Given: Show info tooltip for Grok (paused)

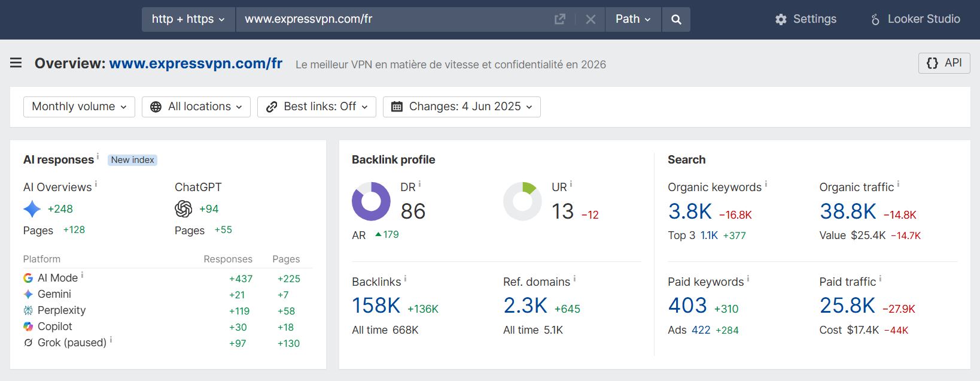Looking at the screenshot, I should click(111, 340).
